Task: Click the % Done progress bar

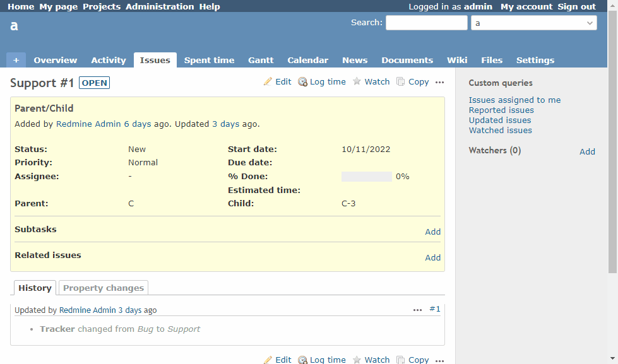Action: [x=367, y=177]
